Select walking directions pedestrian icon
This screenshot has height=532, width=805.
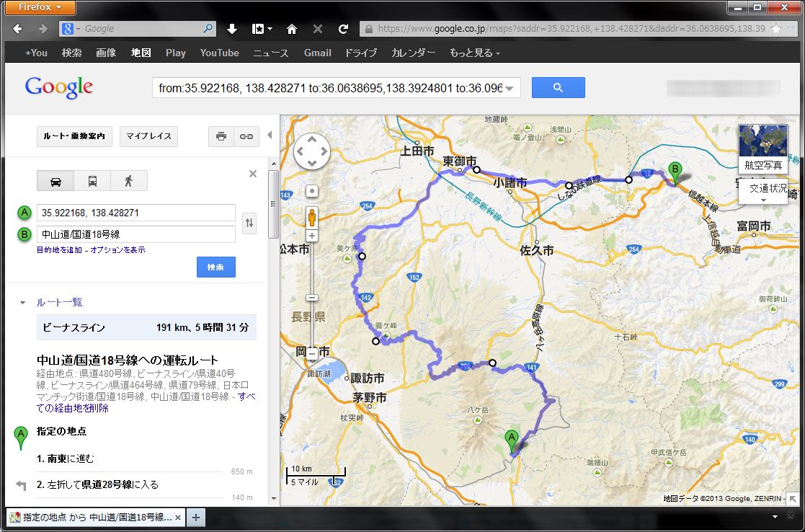point(129,181)
